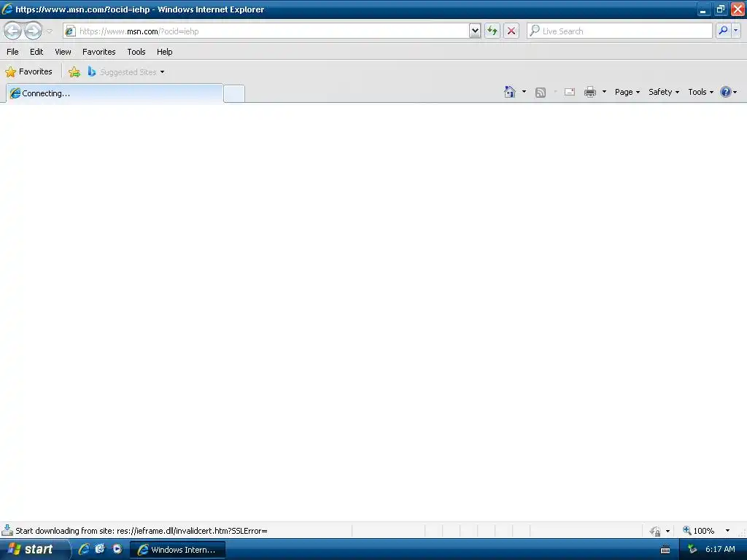Open the File menu
This screenshot has width=747, height=560.
[x=13, y=52]
